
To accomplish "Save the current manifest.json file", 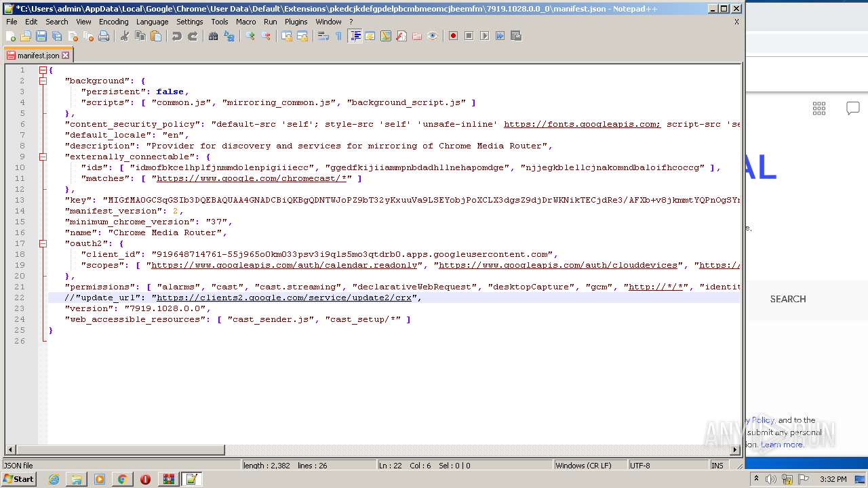I will tap(41, 36).
